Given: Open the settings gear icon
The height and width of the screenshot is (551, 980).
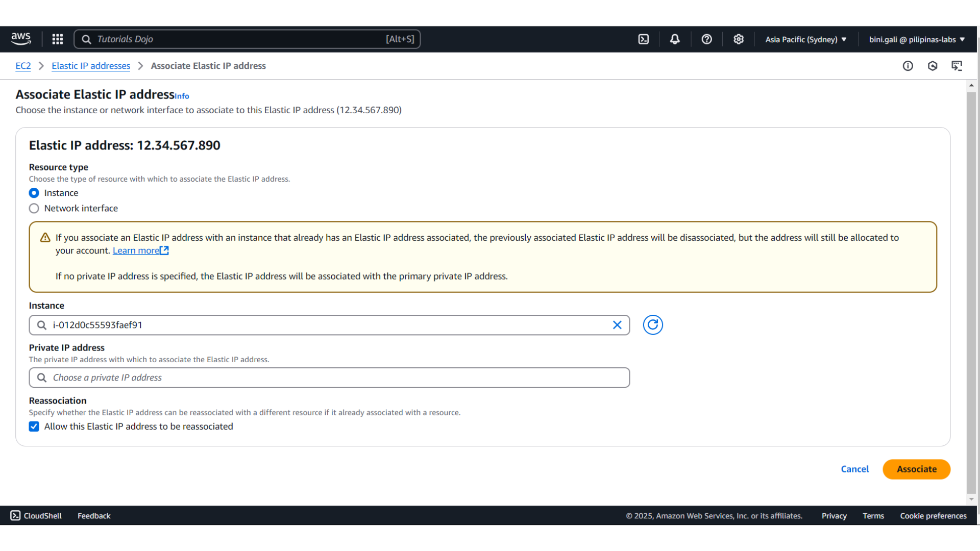Looking at the screenshot, I should [x=738, y=39].
